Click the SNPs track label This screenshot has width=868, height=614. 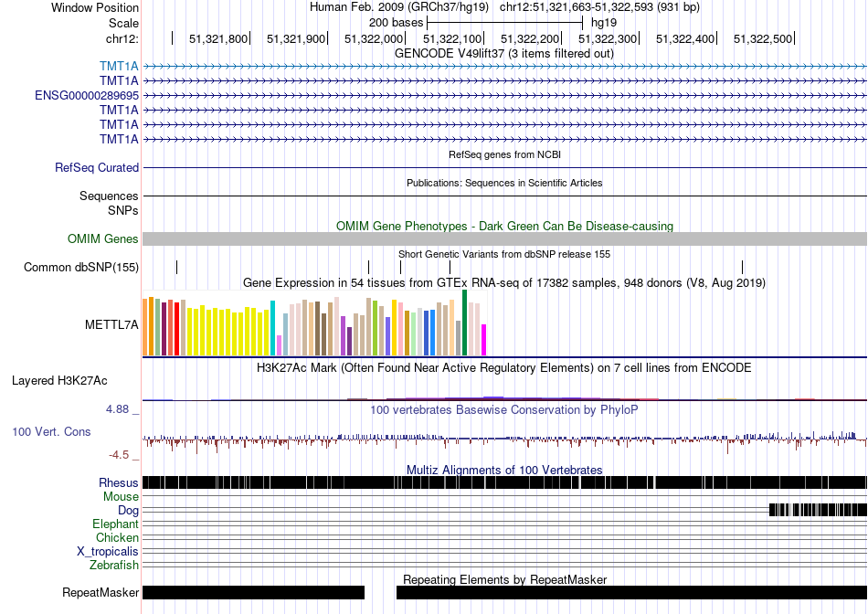click(x=123, y=210)
